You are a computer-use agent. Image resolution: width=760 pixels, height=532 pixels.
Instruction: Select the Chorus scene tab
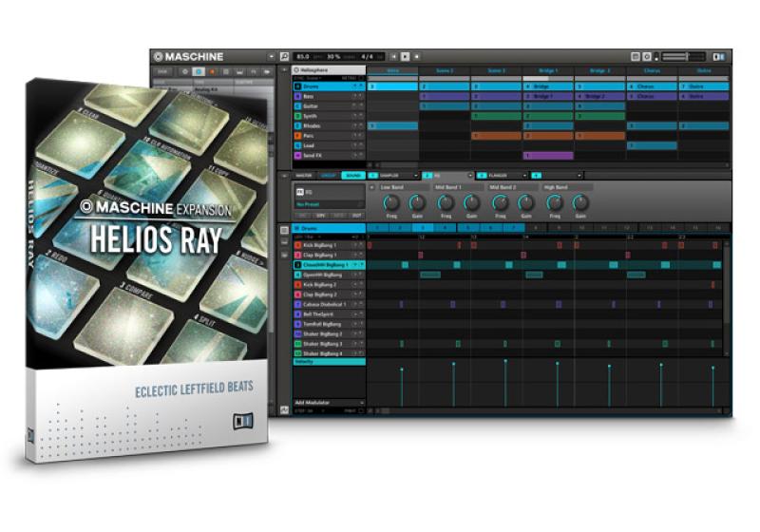(653, 70)
